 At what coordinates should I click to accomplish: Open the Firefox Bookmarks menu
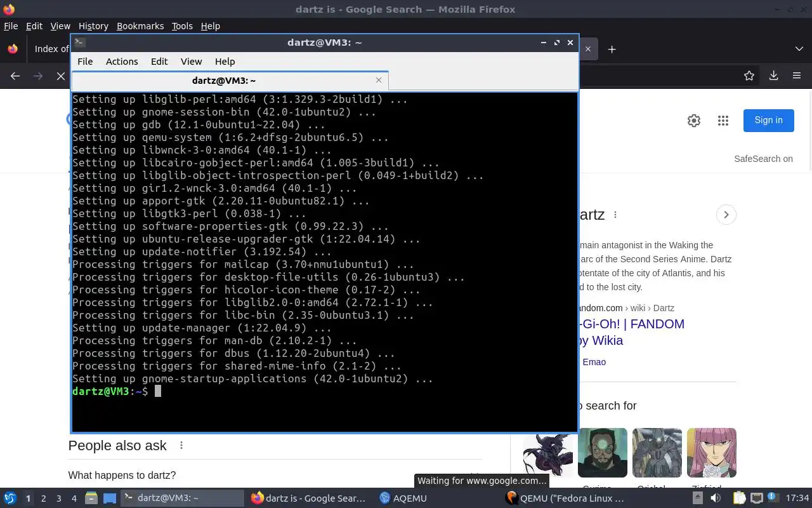140,26
